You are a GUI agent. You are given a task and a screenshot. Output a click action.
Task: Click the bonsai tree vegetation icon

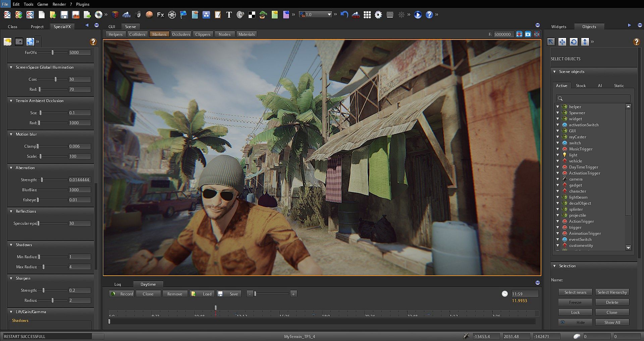click(263, 15)
